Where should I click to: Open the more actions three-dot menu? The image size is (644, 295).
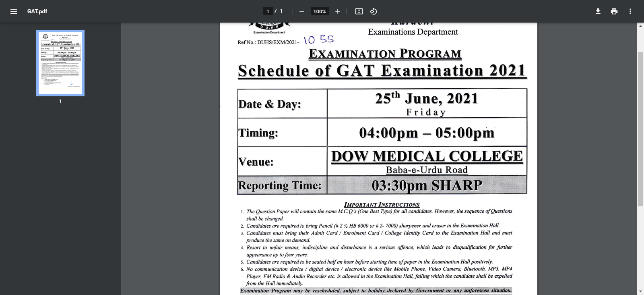coord(630,11)
